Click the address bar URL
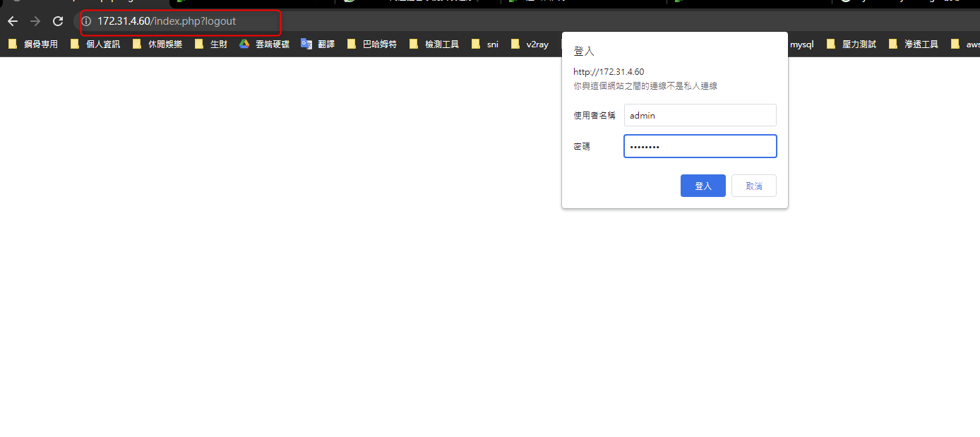 (x=167, y=21)
